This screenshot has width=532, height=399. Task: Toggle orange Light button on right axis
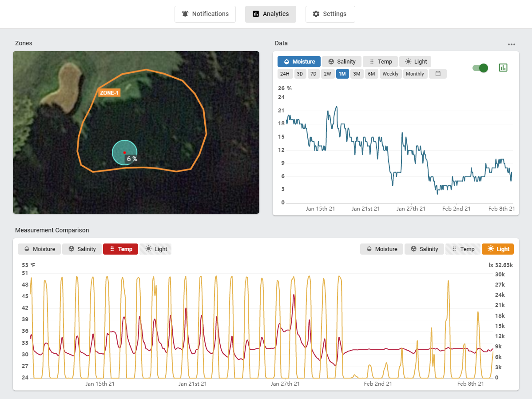point(498,249)
